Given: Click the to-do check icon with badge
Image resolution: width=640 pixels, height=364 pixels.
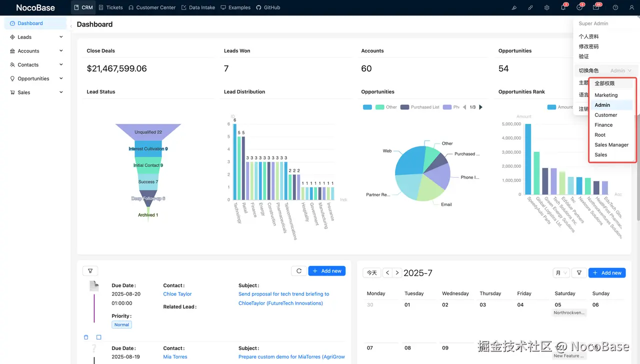Looking at the screenshot, I should pos(578,7).
